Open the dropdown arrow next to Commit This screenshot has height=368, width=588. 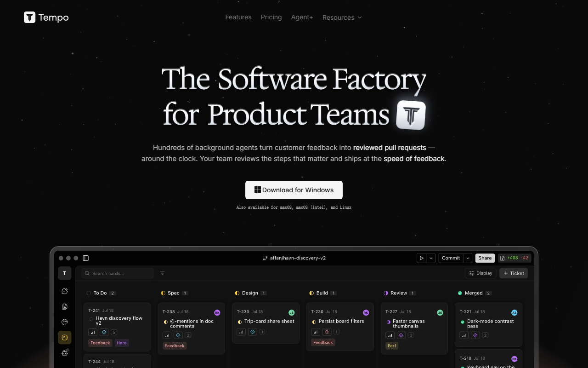[x=468, y=258]
